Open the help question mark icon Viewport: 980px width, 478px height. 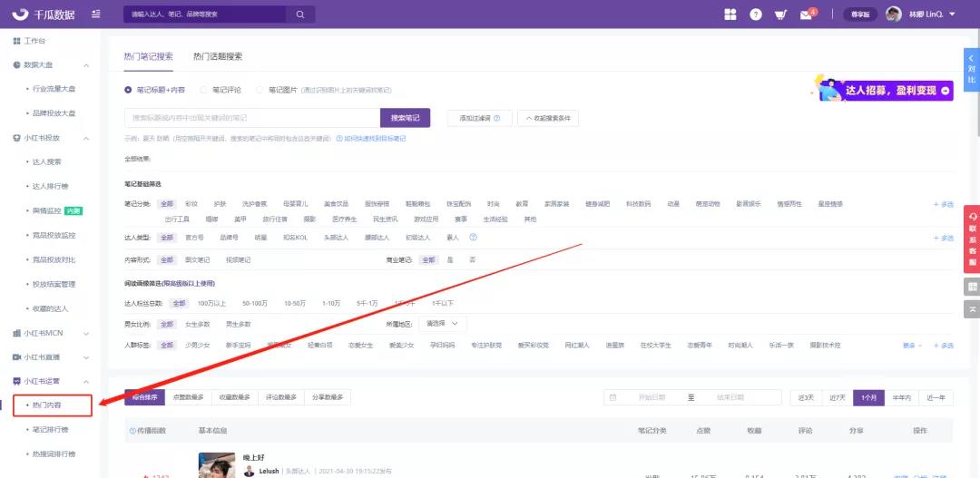(x=755, y=15)
